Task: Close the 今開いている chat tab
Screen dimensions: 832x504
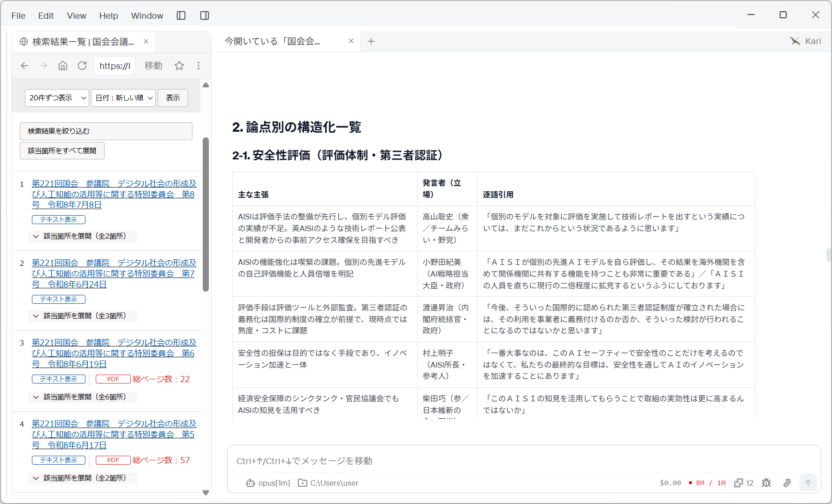Action: click(351, 41)
